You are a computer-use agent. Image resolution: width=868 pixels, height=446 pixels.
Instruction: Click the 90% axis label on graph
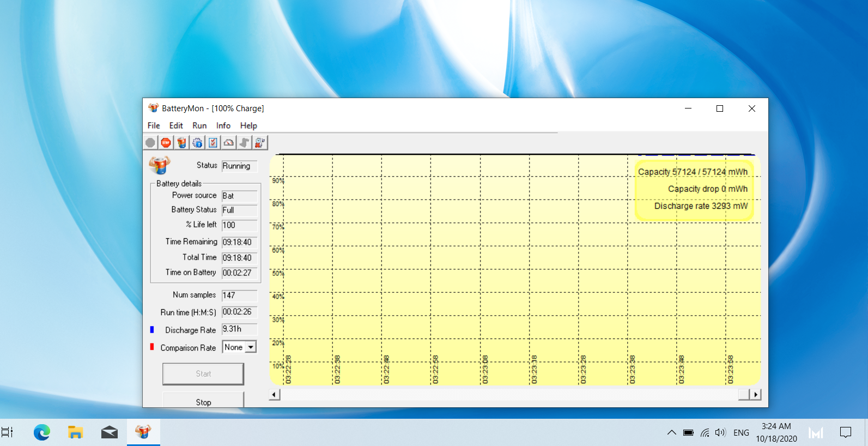(x=278, y=180)
